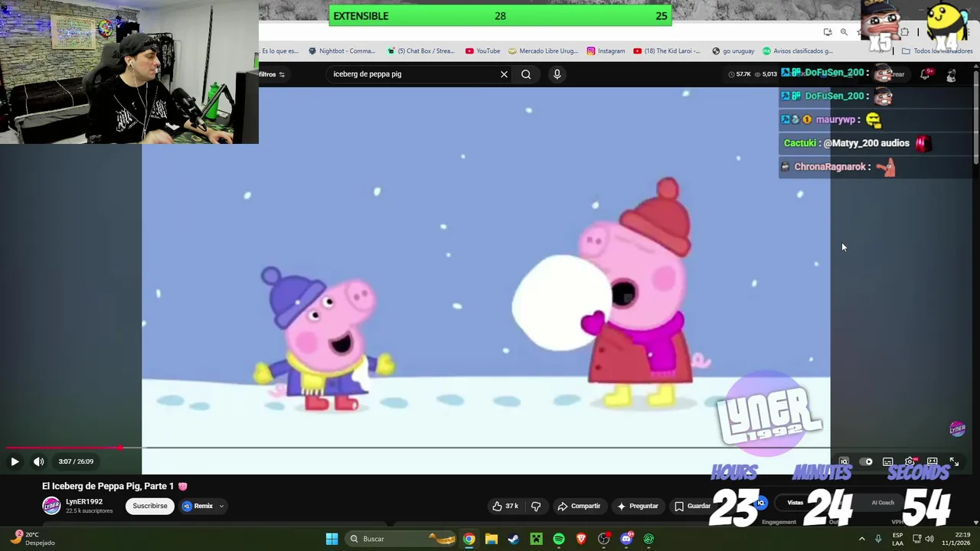Click the IQ icon in player controls
This screenshot has width=980, height=551.
[x=844, y=461]
